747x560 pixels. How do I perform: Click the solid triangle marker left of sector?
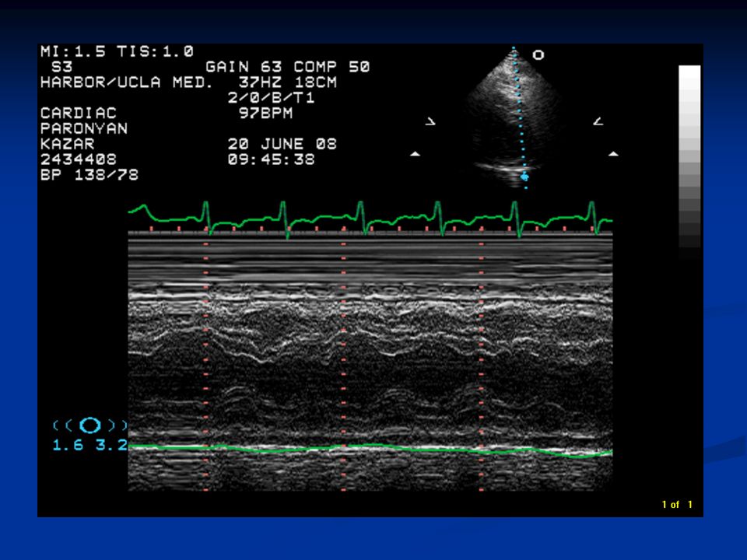pyautogui.click(x=416, y=154)
